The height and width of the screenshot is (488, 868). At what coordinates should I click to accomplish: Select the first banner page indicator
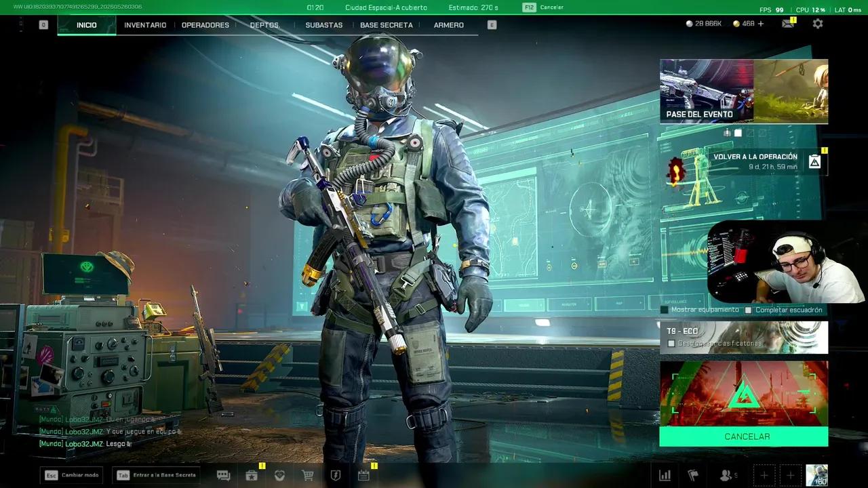click(727, 133)
